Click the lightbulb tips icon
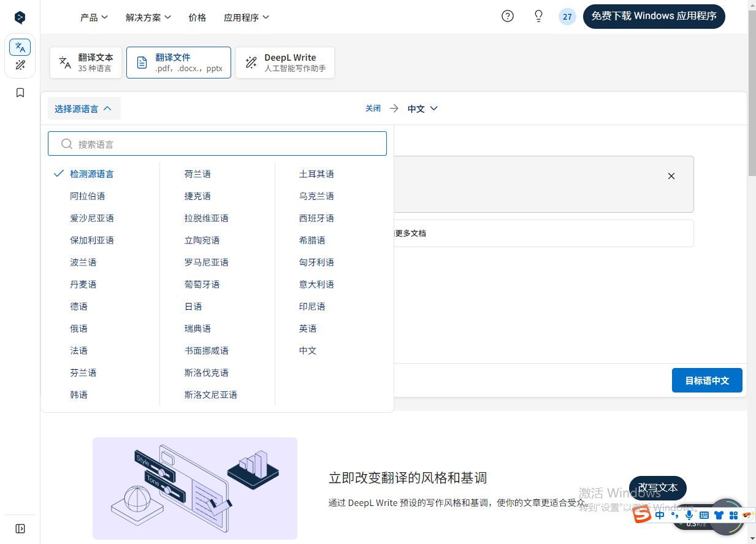Image resolution: width=756 pixels, height=544 pixels. pyautogui.click(x=538, y=16)
